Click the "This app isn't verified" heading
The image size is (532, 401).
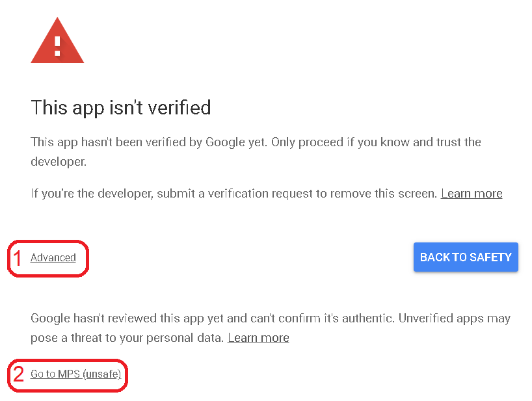pyautogui.click(x=121, y=107)
